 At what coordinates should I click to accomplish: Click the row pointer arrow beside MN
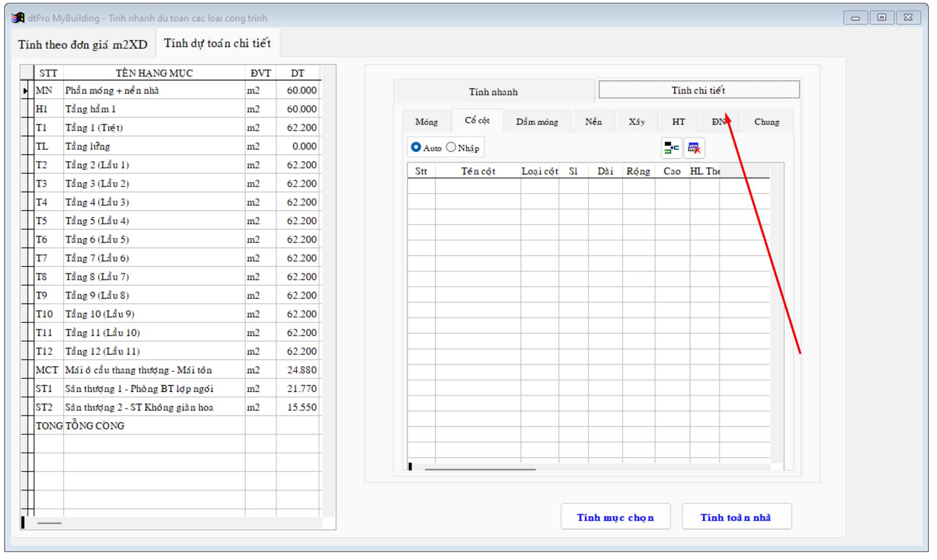(x=26, y=91)
